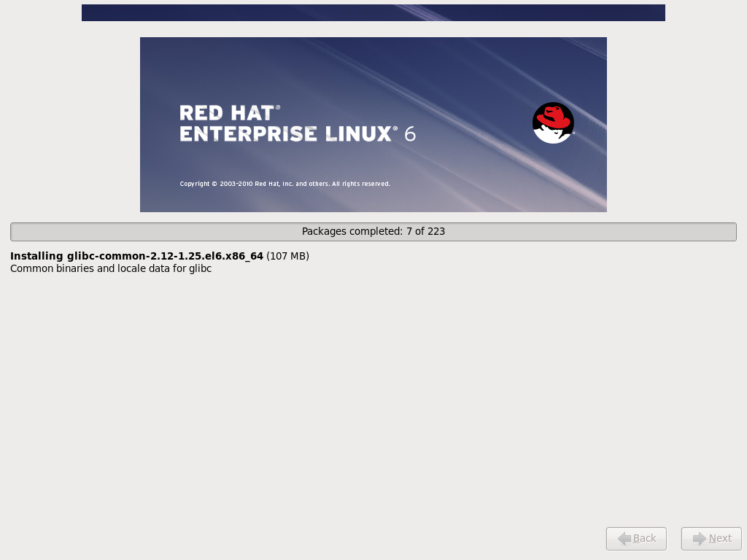The width and height of the screenshot is (747, 560).
Task: Click the 'Common binaries and locale data' description
Action: coord(110,268)
